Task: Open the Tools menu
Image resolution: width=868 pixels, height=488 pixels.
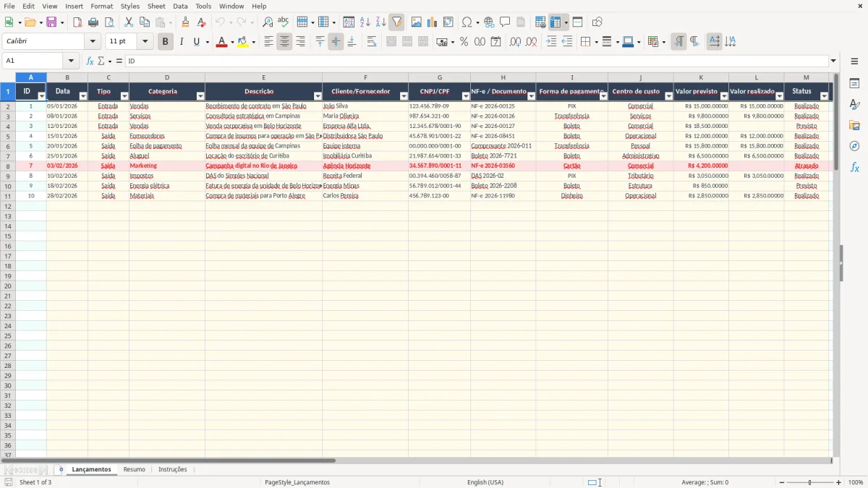Action: 203,6
